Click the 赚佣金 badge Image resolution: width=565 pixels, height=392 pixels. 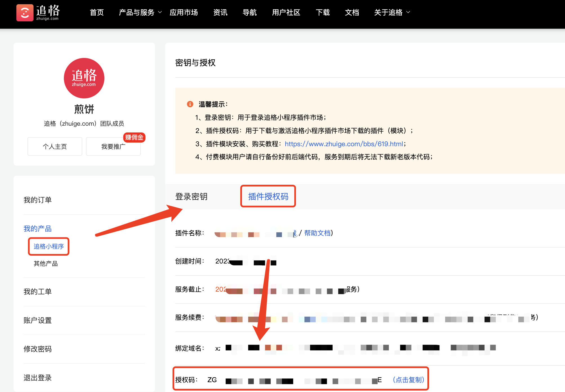tap(134, 137)
